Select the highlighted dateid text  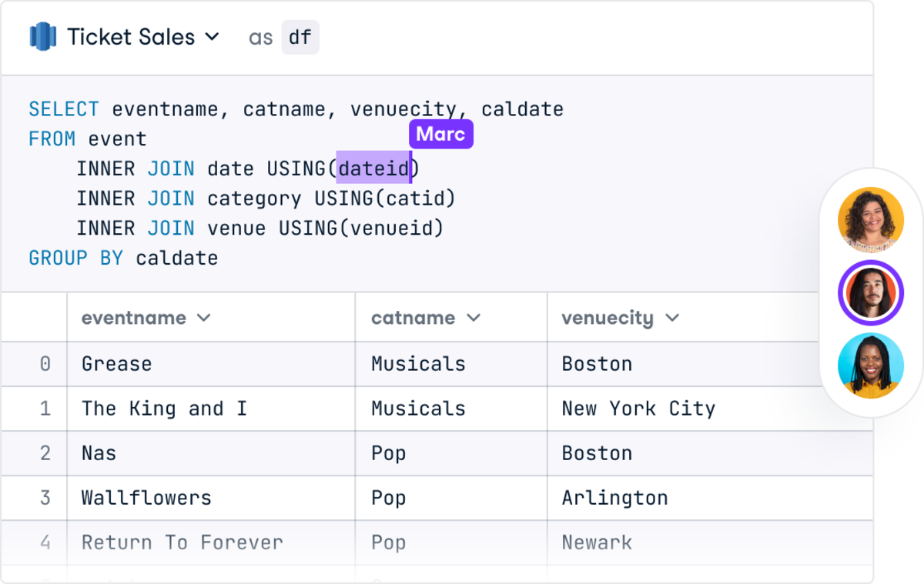coord(373,169)
